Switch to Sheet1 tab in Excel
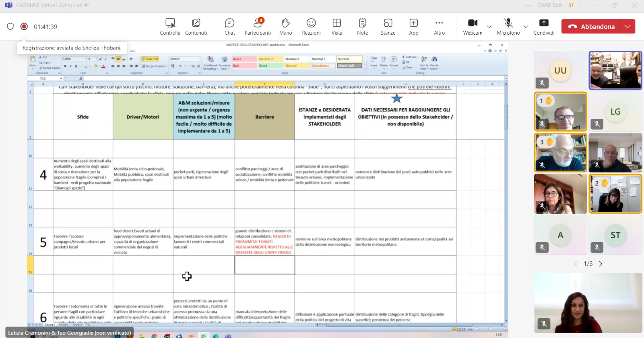644x338 pixels. point(49,325)
